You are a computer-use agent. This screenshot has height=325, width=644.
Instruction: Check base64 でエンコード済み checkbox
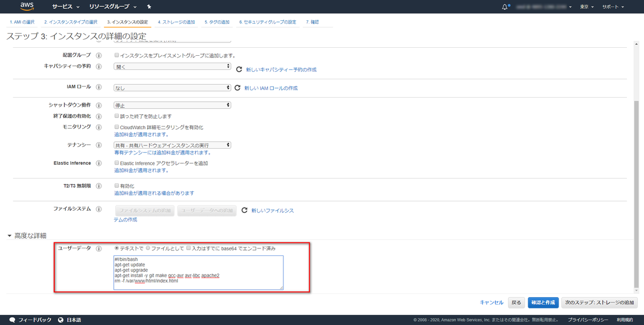(188, 248)
